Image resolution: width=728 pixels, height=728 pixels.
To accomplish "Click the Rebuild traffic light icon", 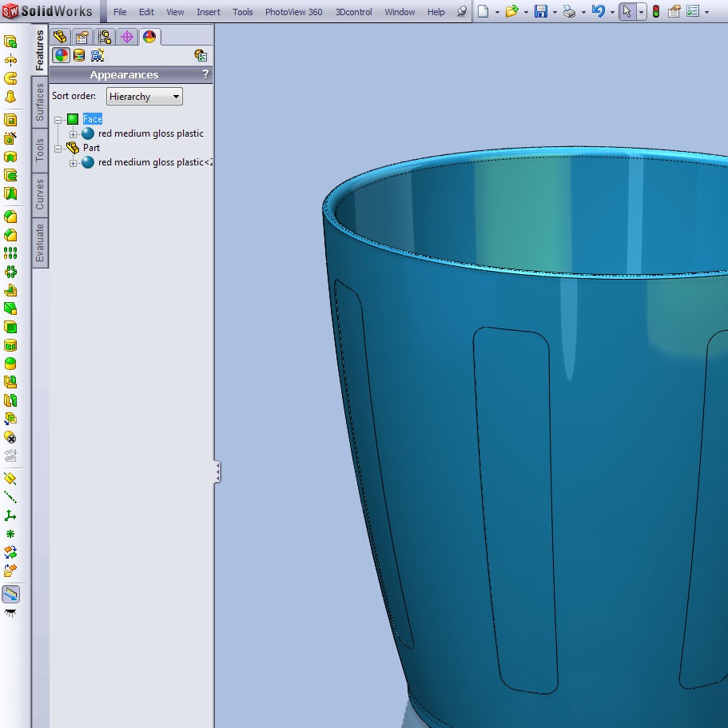I will click(656, 12).
